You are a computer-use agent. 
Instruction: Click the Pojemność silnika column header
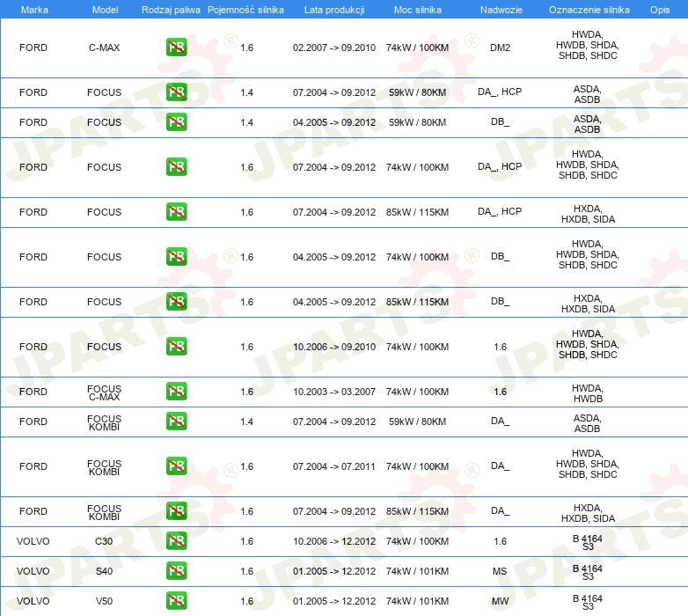[245, 10]
